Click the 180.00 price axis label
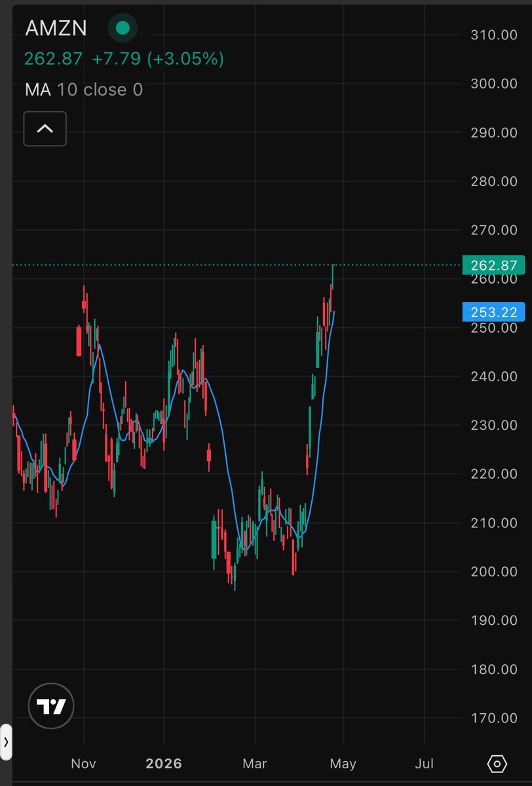This screenshot has width=532, height=786. (x=494, y=669)
